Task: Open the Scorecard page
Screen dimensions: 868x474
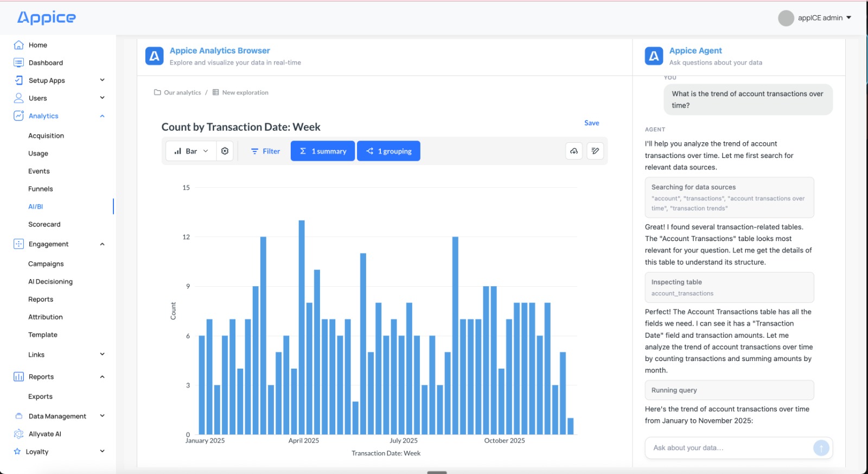Action: coord(44,224)
